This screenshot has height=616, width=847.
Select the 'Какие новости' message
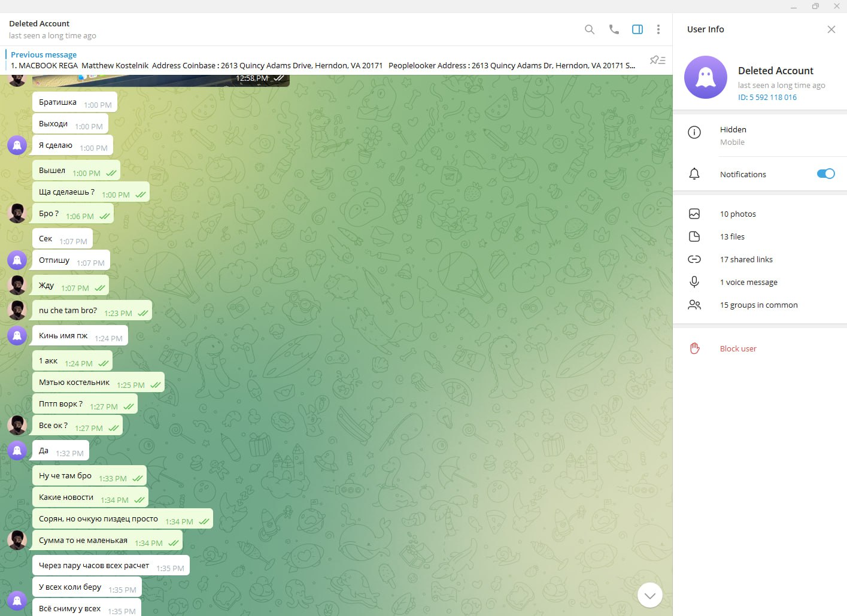(90, 497)
